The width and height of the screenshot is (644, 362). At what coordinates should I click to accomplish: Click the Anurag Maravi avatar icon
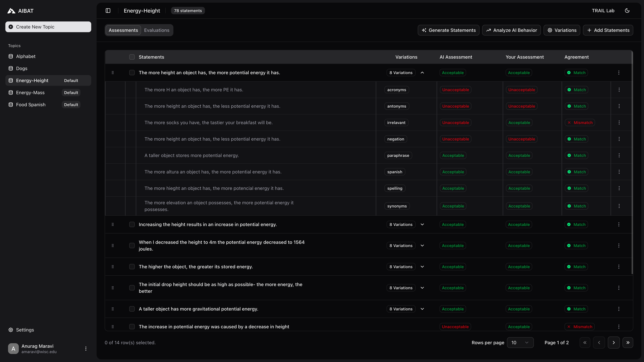(13, 348)
